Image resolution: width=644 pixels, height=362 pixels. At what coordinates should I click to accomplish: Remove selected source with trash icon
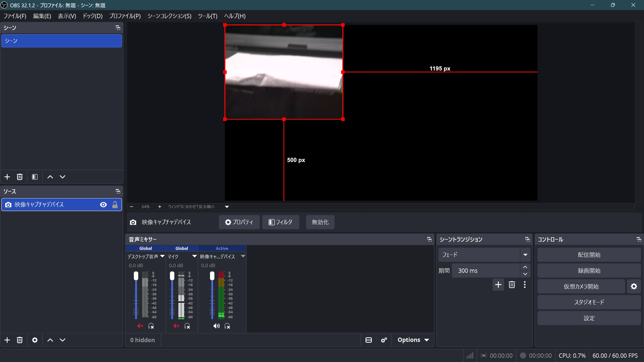click(x=20, y=340)
